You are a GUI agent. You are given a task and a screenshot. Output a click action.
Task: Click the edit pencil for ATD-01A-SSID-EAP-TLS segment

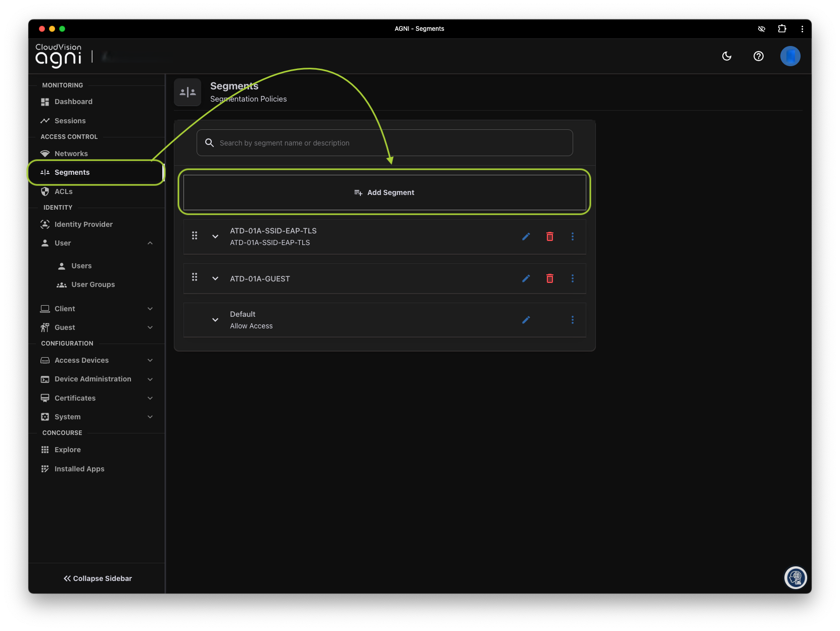(526, 236)
